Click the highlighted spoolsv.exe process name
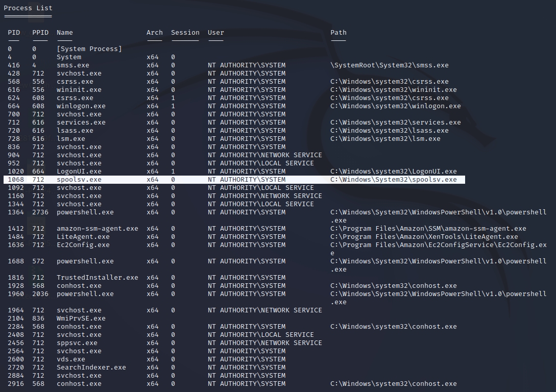This screenshot has height=392, width=556. click(79, 180)
